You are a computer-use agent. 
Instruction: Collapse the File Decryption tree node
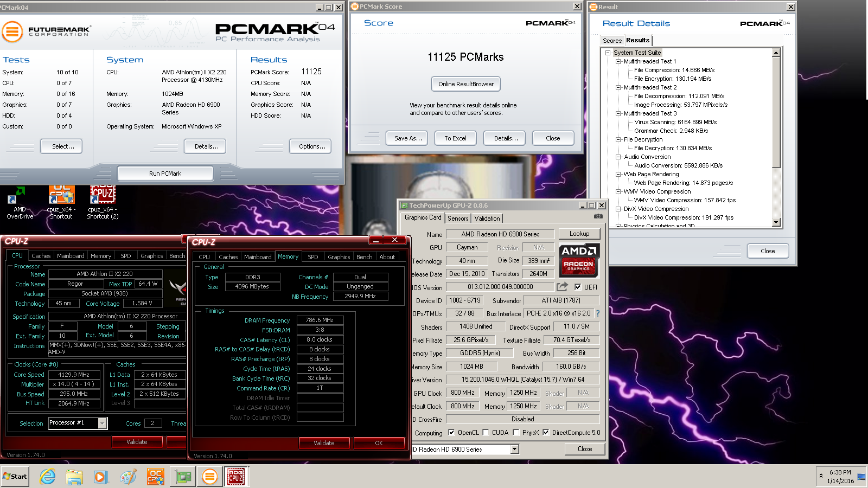pos(618,139)
